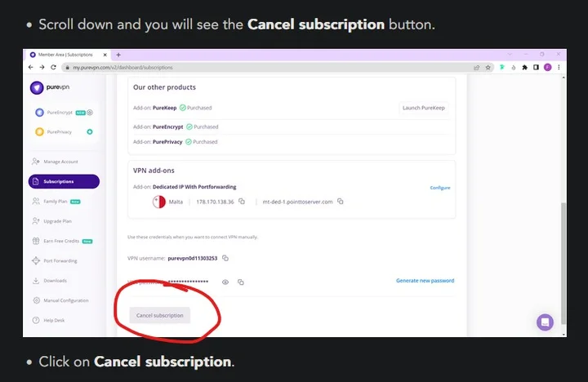Reload the browser page
Image resolution: width=588 pixels, height=382 pixels.
[53, 67]
